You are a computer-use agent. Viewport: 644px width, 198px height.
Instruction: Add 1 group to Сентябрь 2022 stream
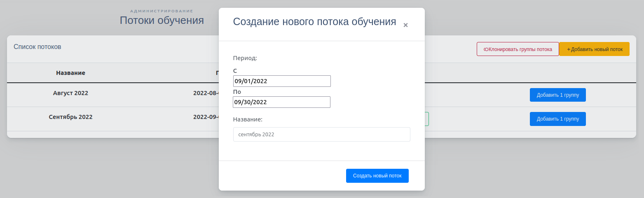coord(557,119)
